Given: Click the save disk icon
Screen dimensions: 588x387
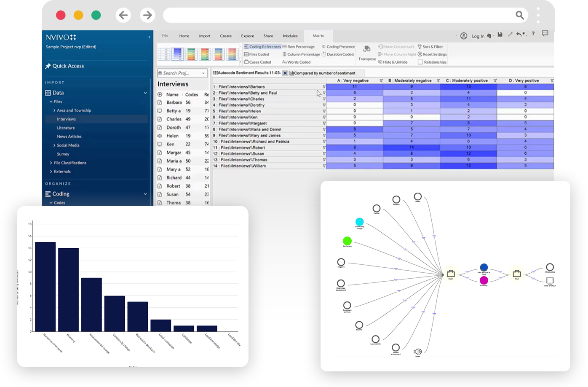Looking at the screenshot, I should point(500,35).
